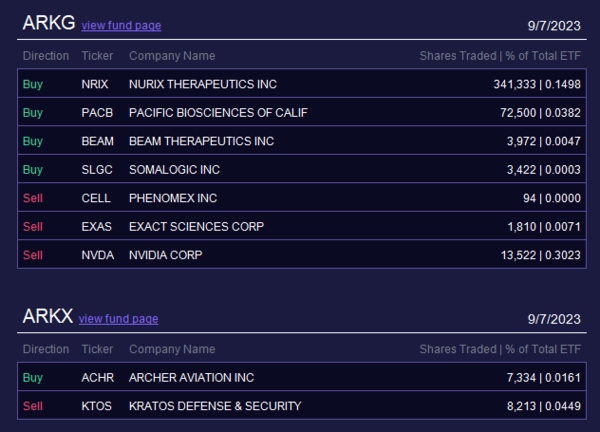Click the value 1,810 | 0.0071
600x432 pixels.
coord(544,227)
